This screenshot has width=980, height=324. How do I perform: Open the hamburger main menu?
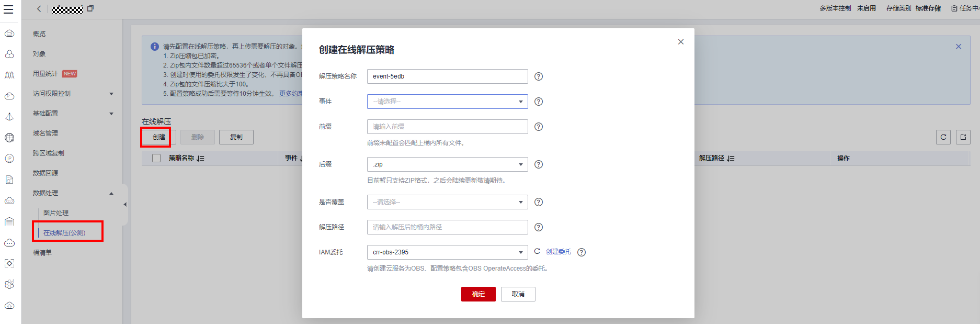tap(8, 9)
